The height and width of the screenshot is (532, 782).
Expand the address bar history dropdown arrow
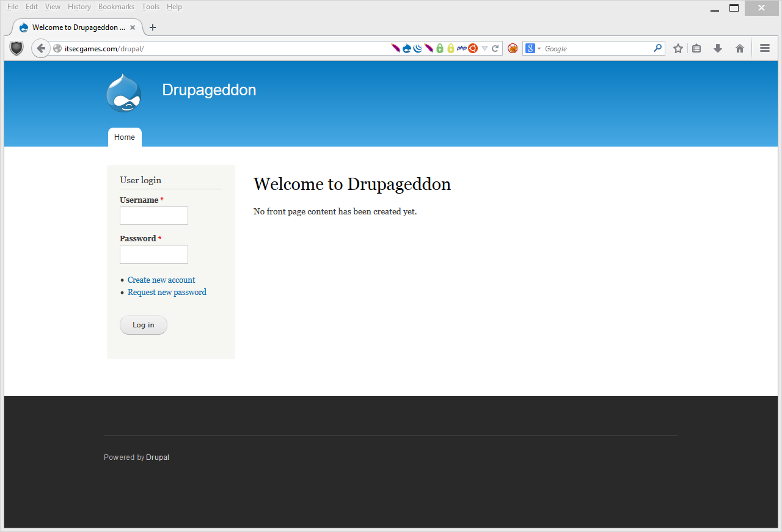click(484, 48)
